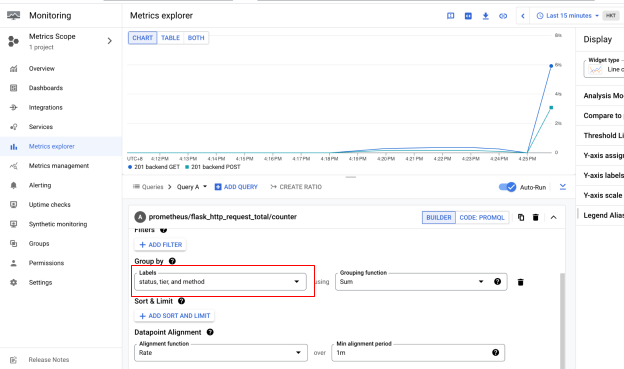The image size is (624, 369).
Task: Switch to the TABLE view tab
Action: [x=170, y=38]
